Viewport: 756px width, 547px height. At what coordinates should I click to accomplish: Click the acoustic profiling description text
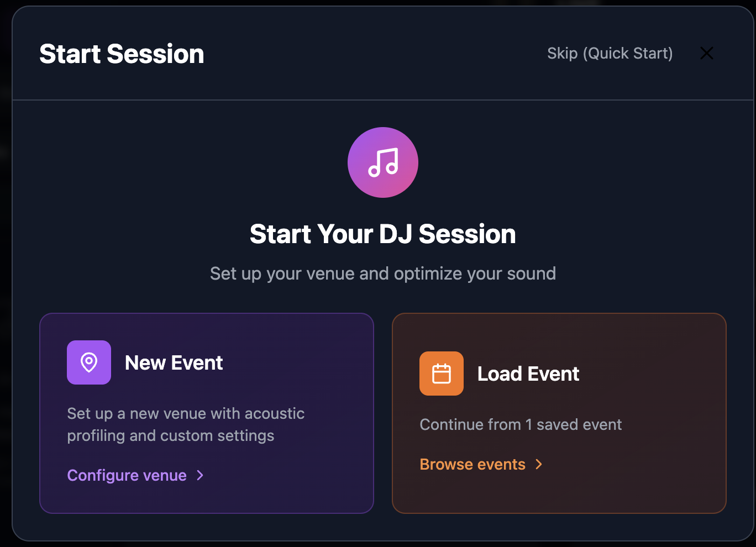coord(186,424)
